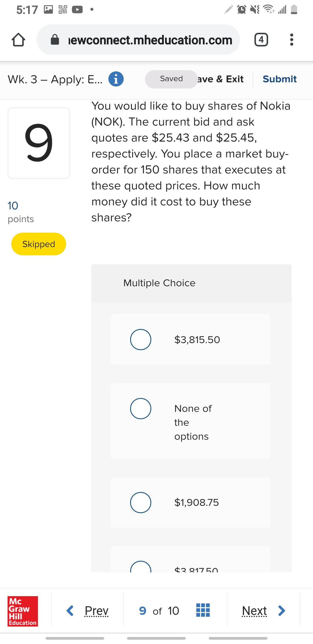The image size is (313, 644).
Task: Tap the McGraw Hill Education logo
Action: [x=23, y=611]
